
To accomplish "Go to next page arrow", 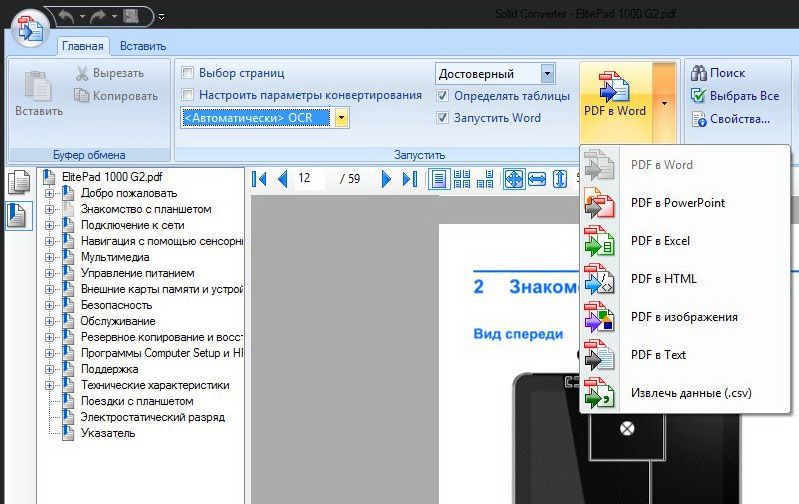I will [x=386, y=178].
